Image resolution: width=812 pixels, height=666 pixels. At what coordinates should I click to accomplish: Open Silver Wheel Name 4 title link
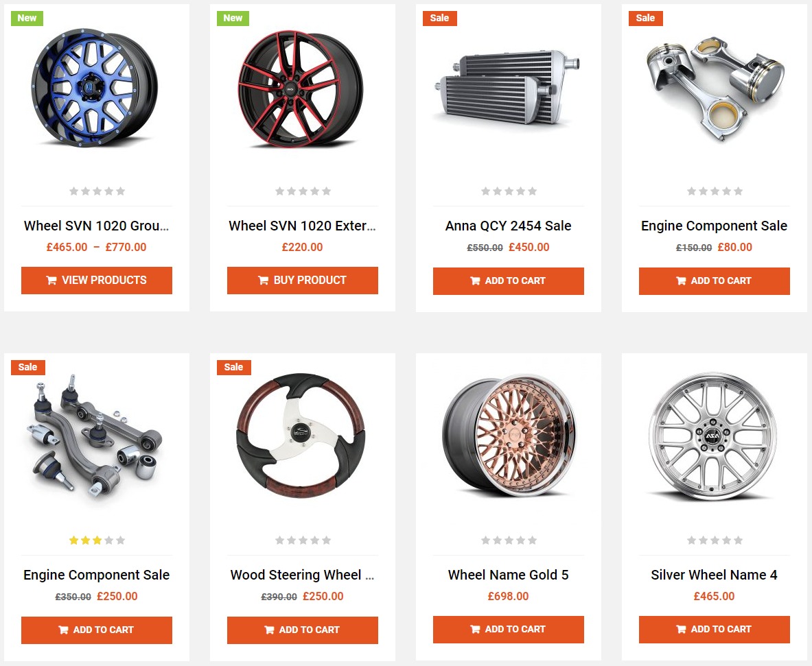point(714,575)
